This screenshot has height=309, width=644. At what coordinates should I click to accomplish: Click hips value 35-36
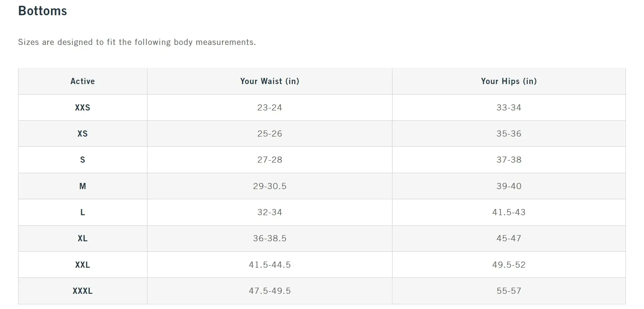(x=509, y=134)
